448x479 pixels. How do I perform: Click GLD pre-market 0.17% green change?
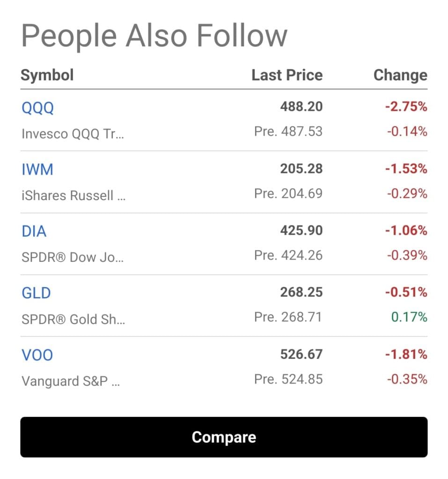click(409, 317)
